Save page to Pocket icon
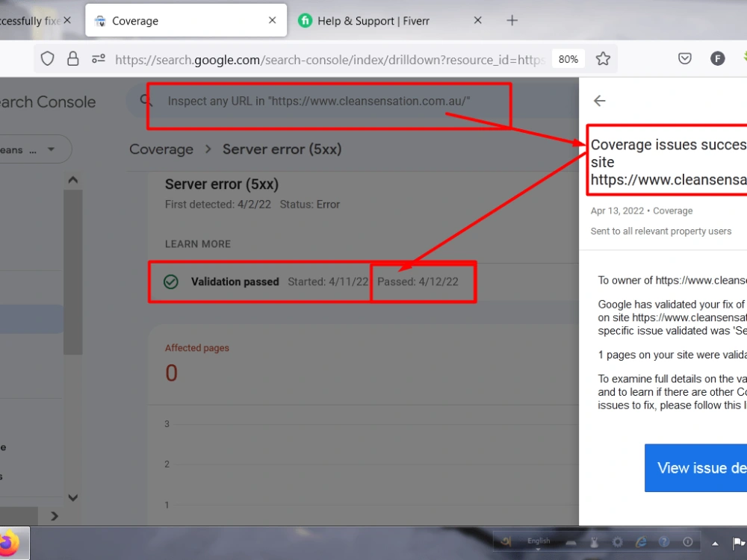The image size is (747, 560). coord(684,58)
